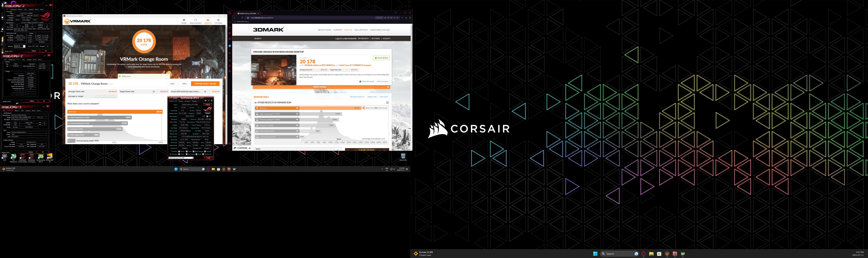This screenshot has width=868, height=258.
Task: Toggle DirectML checkbox in GPU-Z
Action: click(x=205, y=151)
